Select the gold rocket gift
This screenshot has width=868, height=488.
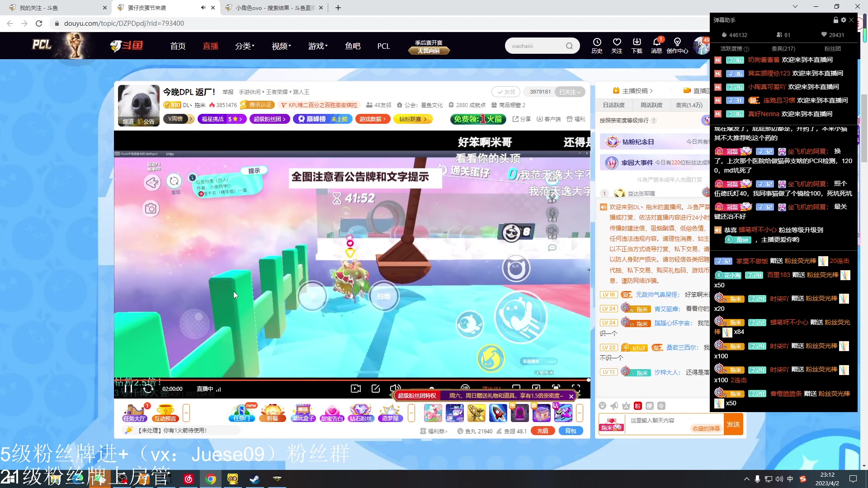(x=476, y=413)
